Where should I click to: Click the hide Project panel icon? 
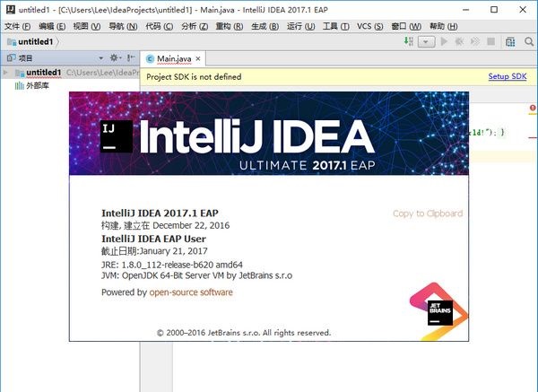tap(131, 57)
